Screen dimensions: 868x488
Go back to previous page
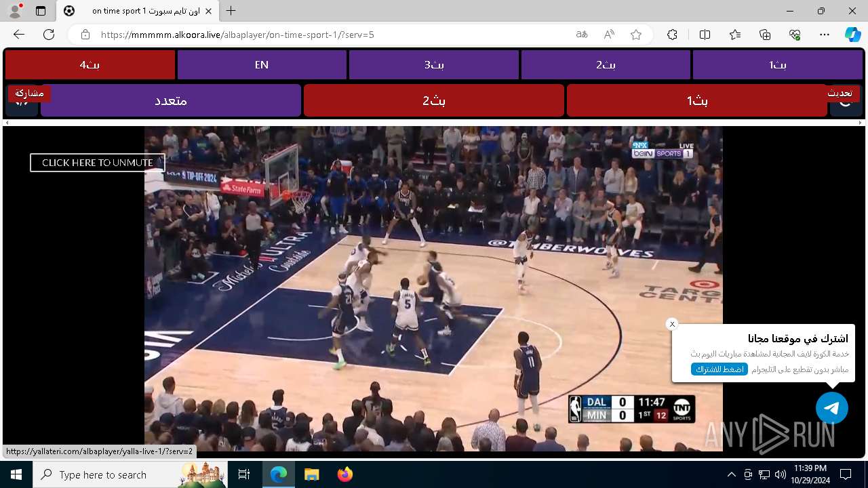(19, 35)
